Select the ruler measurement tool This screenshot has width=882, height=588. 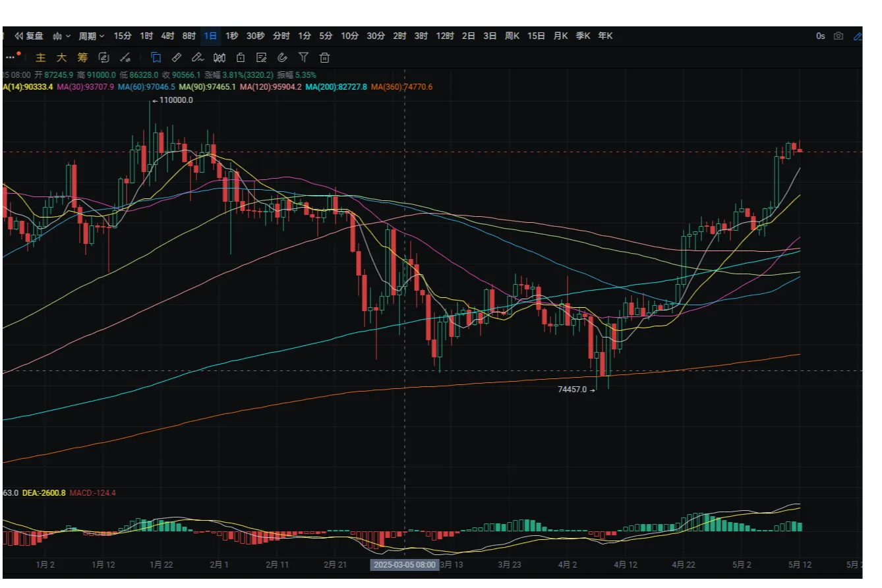177,57
